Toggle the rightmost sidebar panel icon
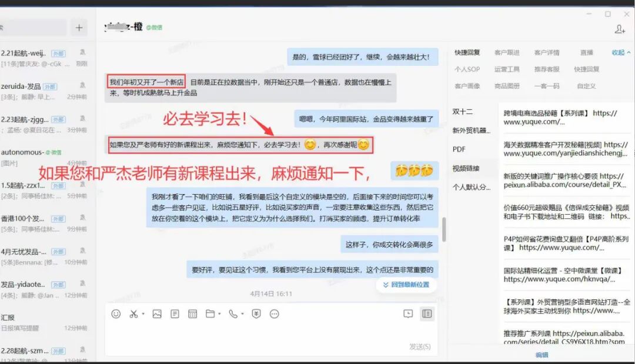635x364 pixels. coord(426,313)
